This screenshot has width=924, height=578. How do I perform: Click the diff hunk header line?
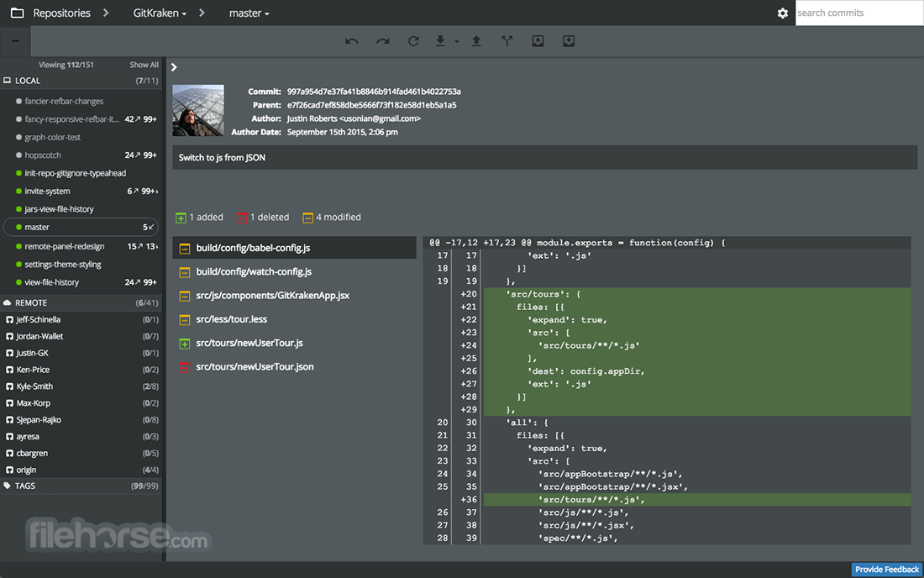click(x=667, y=243)
